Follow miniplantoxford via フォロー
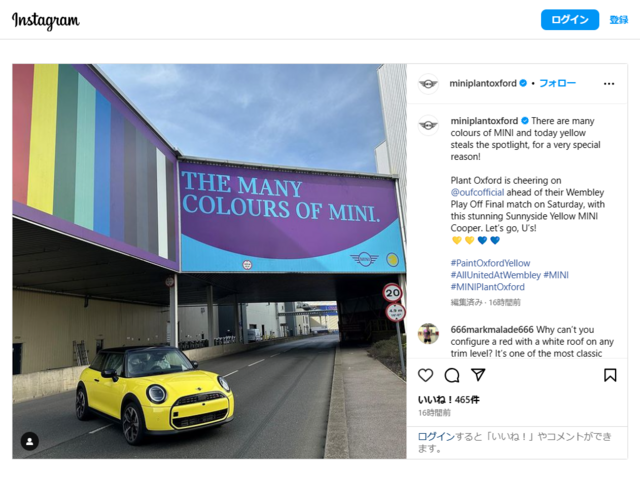The width and height of the screenshot is (640, 477). point(557,83)
